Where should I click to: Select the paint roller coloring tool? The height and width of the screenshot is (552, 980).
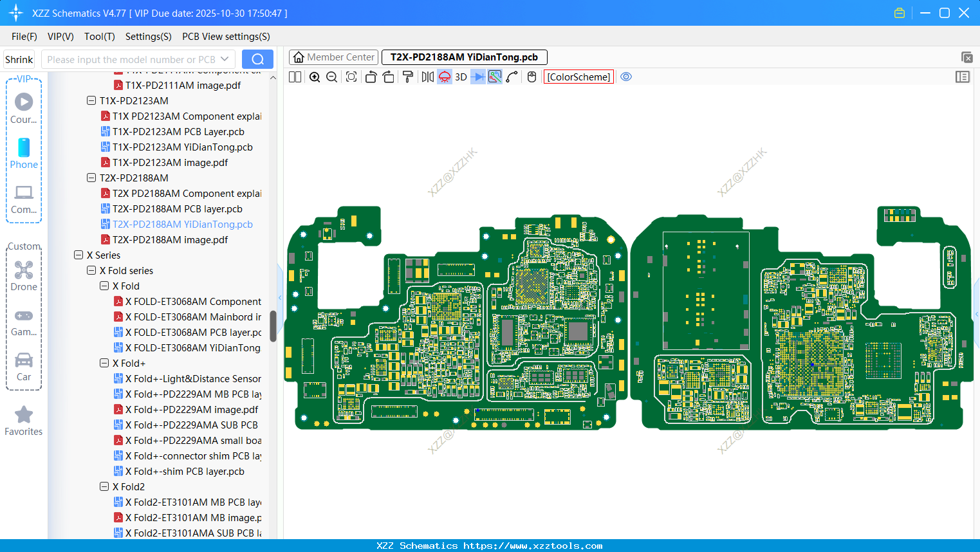pos(407,77)
